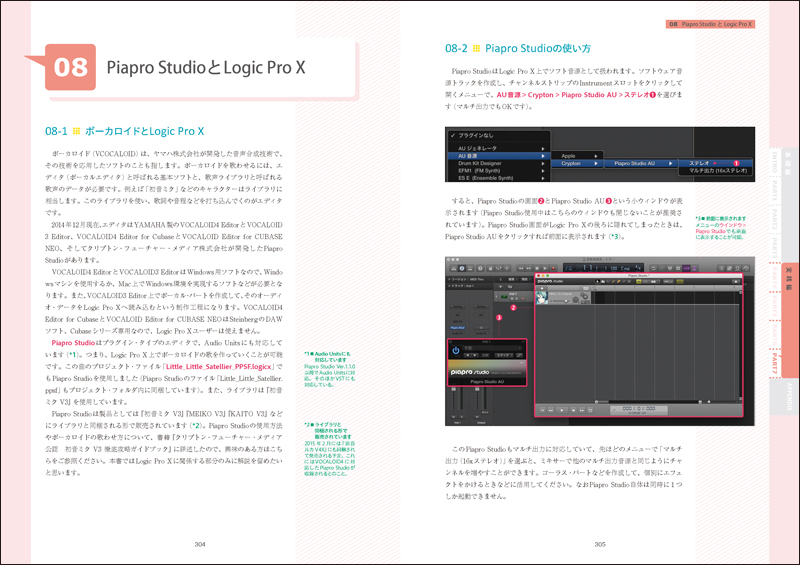Select マルチ出力 (16xステレオ) option
Viewport: 800px width, 565px height.
coord(717,170)
